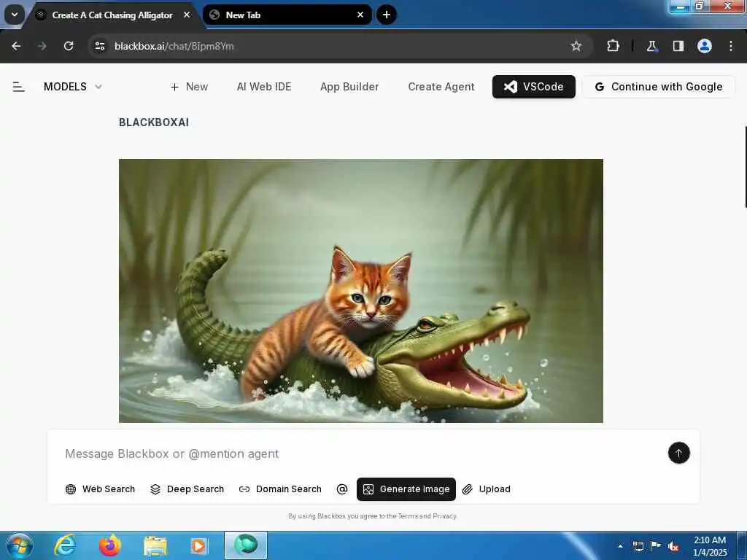Reload the current page

69,46
